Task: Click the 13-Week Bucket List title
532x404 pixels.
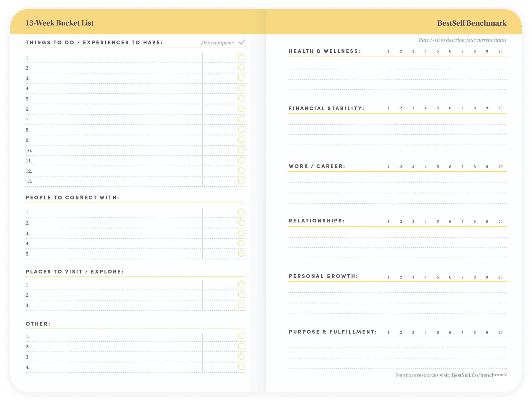Action: point(59,23)
